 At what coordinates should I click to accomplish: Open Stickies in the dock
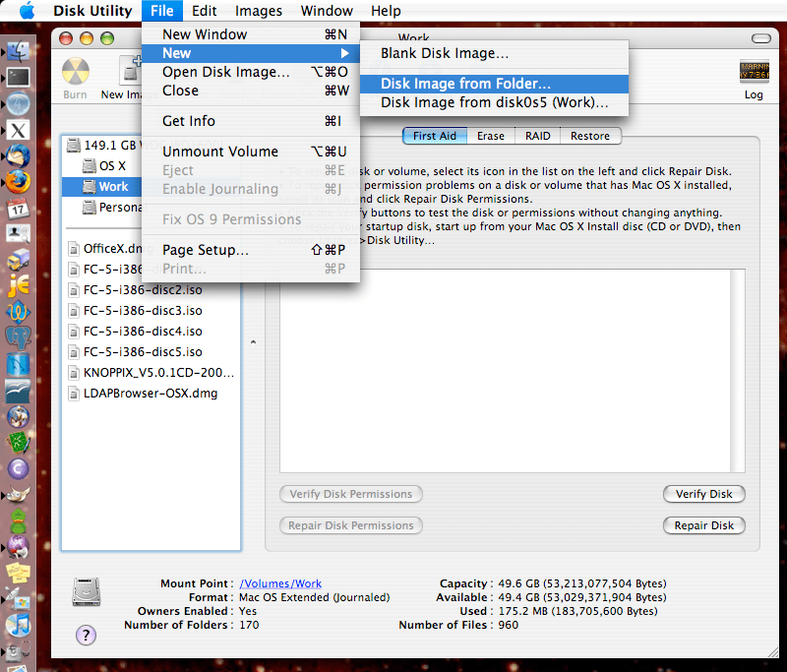pos(18,573)
